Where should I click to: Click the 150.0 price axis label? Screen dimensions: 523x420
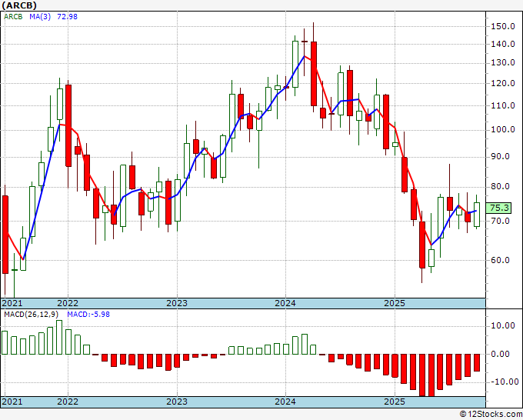(503, 26)
